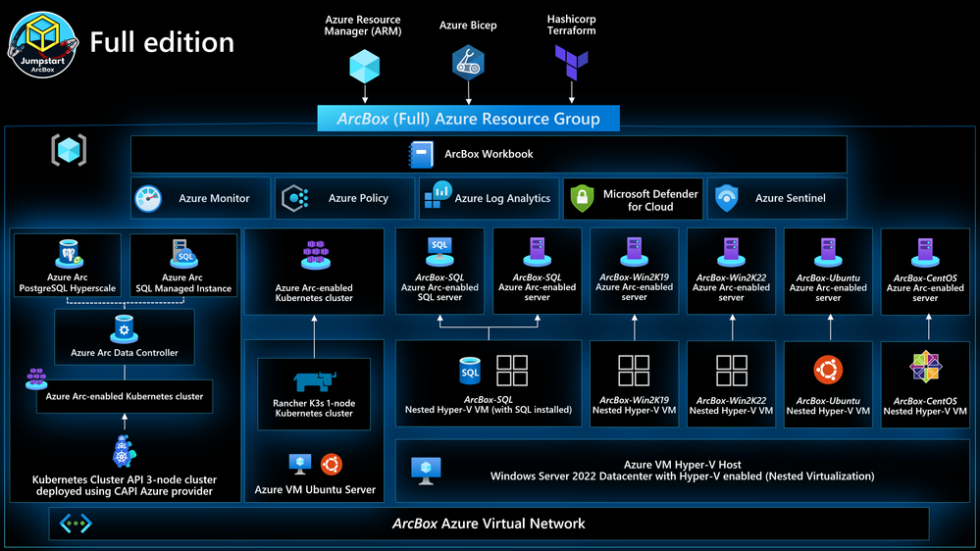
Task: Click the Azure Log Analytics label
Action: [502, 198]
